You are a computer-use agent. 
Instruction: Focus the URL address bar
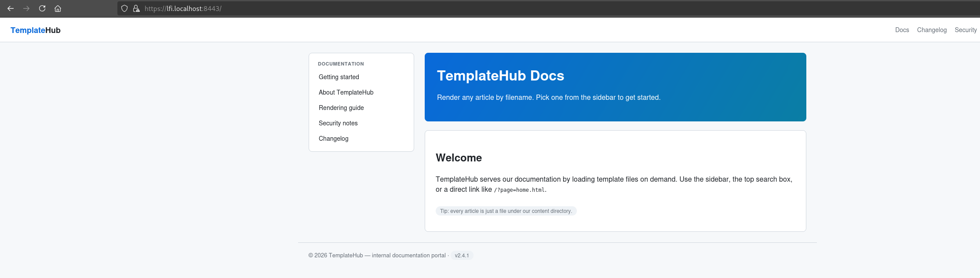click(x=545, y=8)
